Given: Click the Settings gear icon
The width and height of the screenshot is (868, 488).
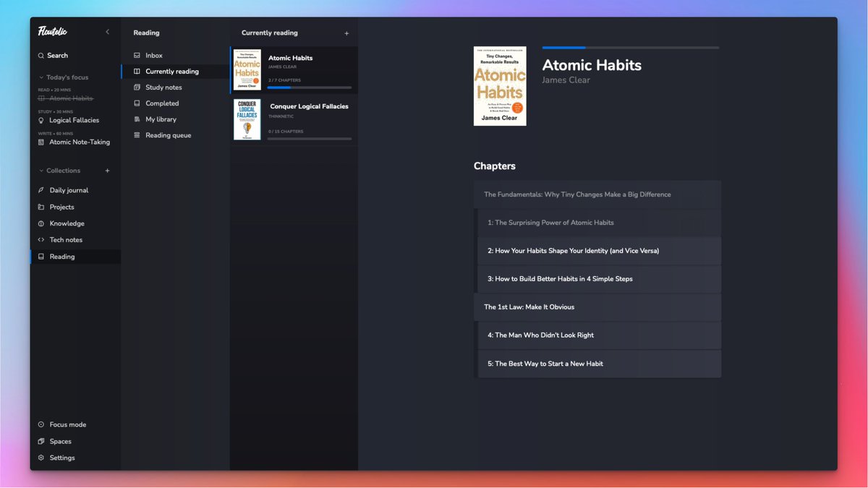Looking at the screenshot, I should coord(41,458).
